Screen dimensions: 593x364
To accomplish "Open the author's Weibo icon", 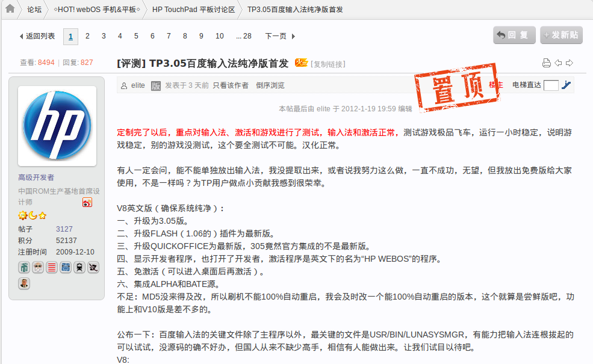I will [87, 203].
